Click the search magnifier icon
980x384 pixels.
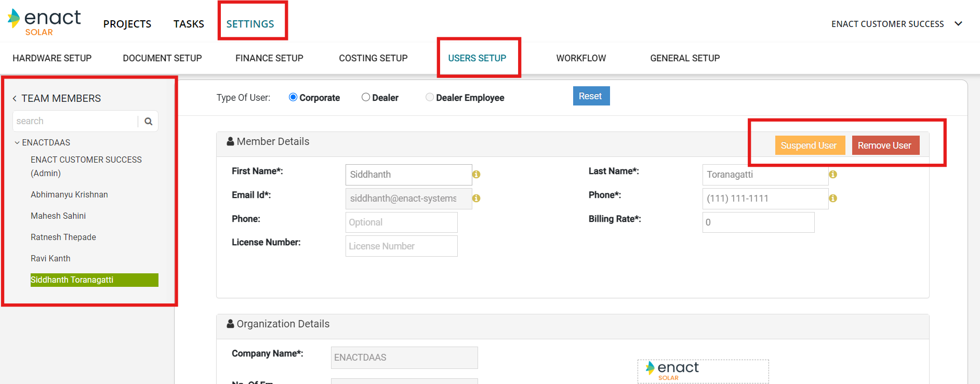coord(148,122)
